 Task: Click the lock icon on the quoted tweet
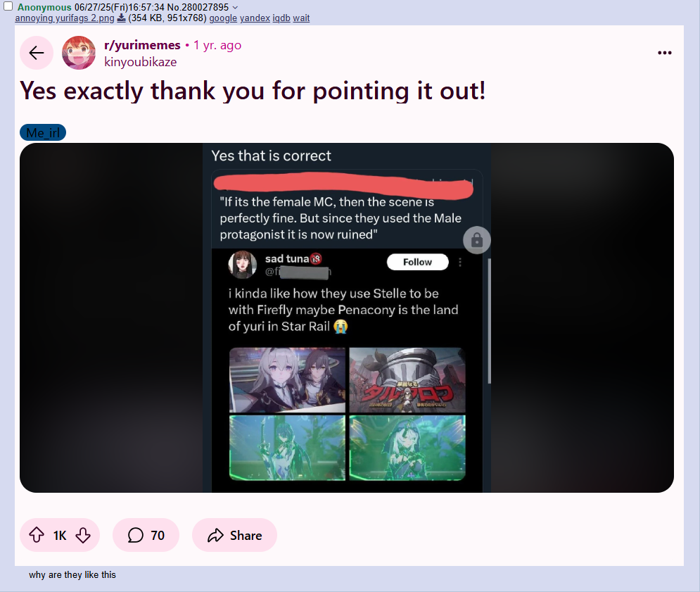pyautogui.click(x=477, y=240)
